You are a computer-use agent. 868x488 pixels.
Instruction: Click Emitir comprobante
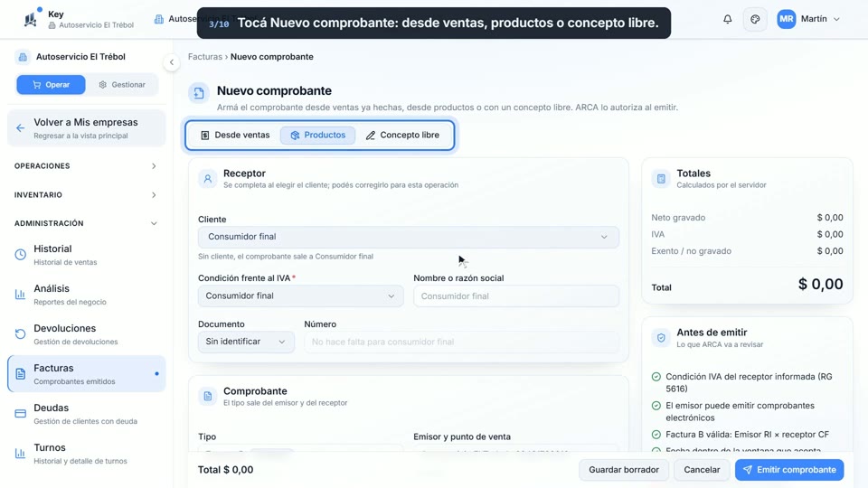pyautogui.click(x=789, y=470)
